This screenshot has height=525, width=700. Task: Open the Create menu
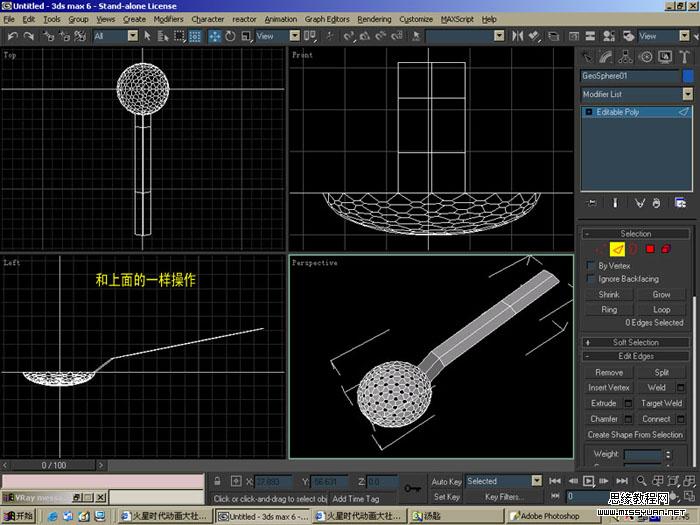[134, 19]
